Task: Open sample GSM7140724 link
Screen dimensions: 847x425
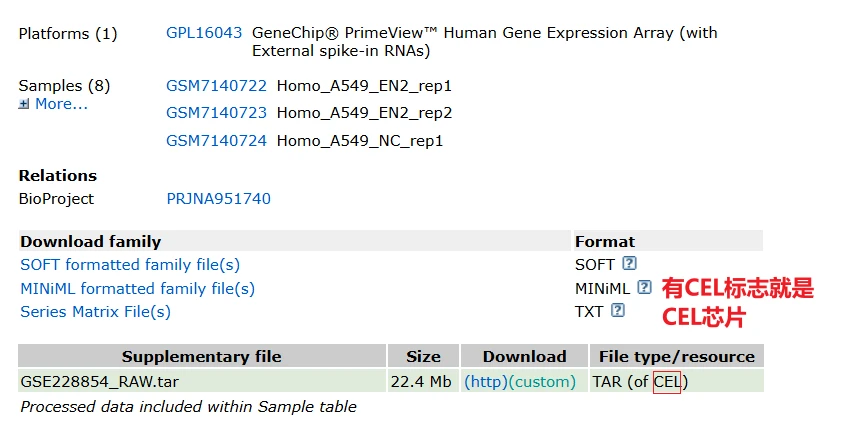Action: (216, 141)
